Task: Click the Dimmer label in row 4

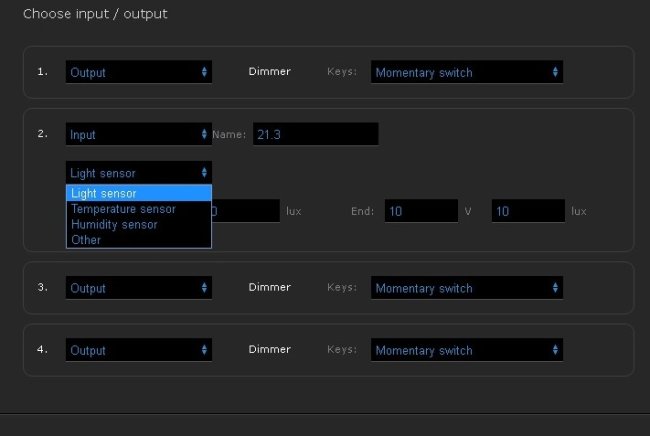Action: pos(270,350)
